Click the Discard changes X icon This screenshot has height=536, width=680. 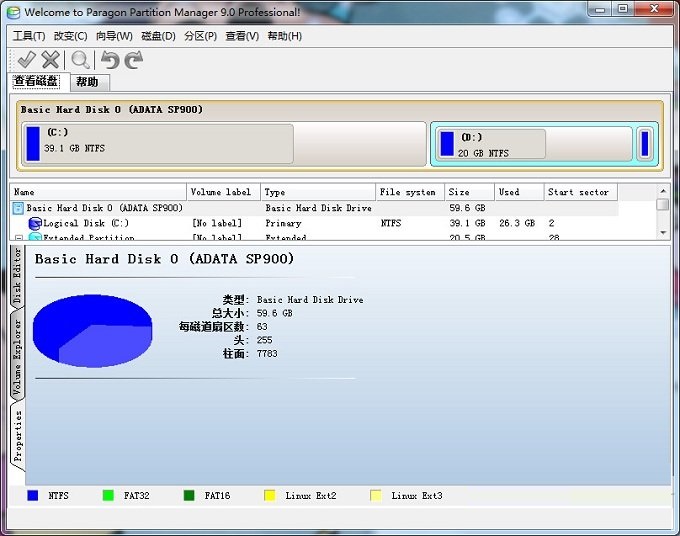pos(50,60)
